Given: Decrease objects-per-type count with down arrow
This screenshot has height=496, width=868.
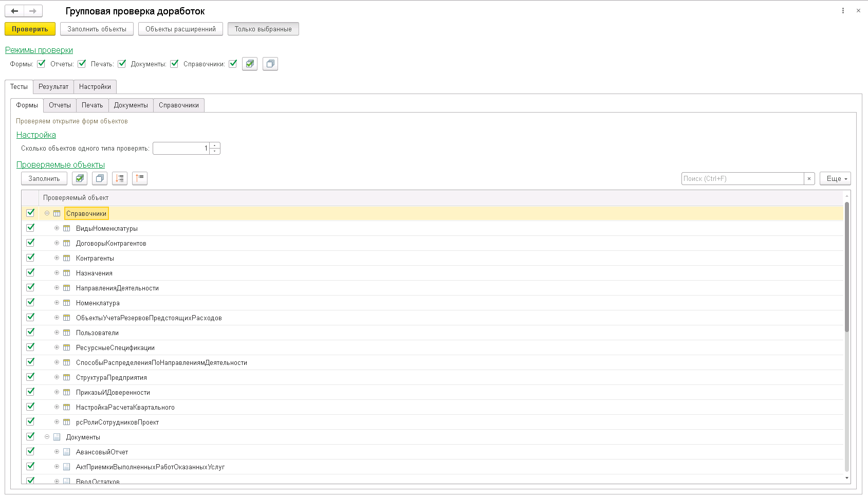Looking at the screenshot, I should tap(215, 151).
